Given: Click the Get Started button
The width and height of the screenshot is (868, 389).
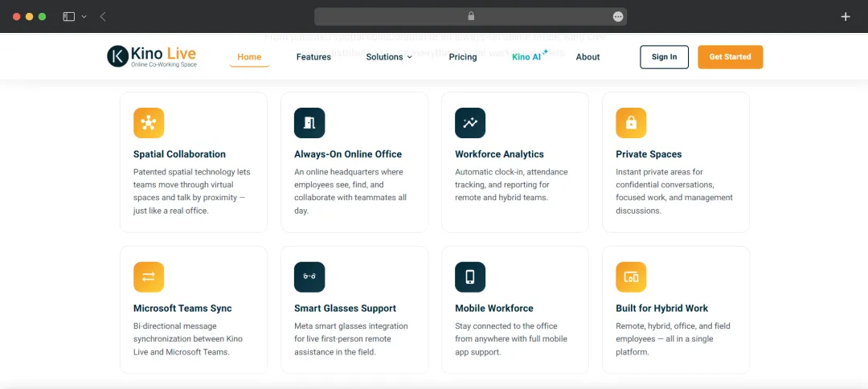Looking at the screenshot, I should [x=730, y=57].
